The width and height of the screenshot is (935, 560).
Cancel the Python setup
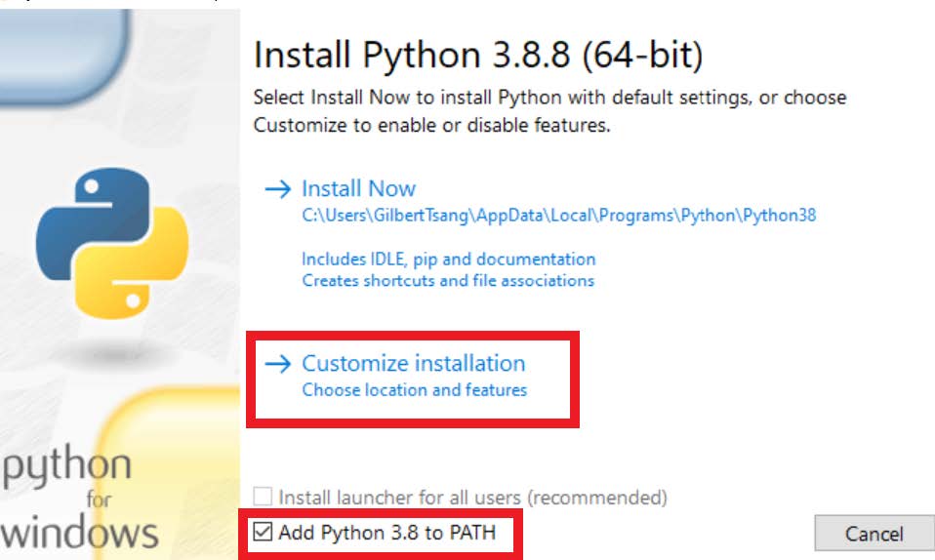[x=874, y=533]
